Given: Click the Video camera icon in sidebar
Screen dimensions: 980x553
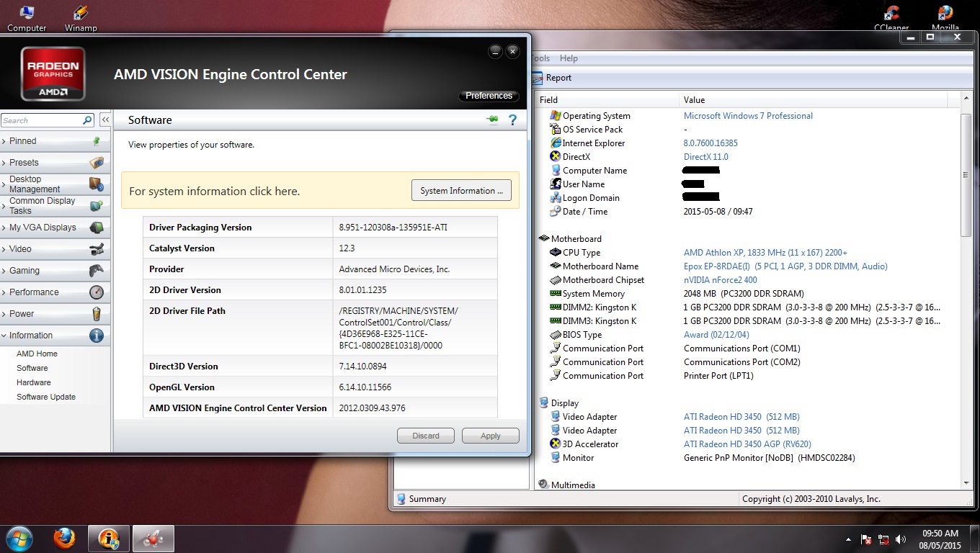Looking at the screenshot, I should click(97, 249).
